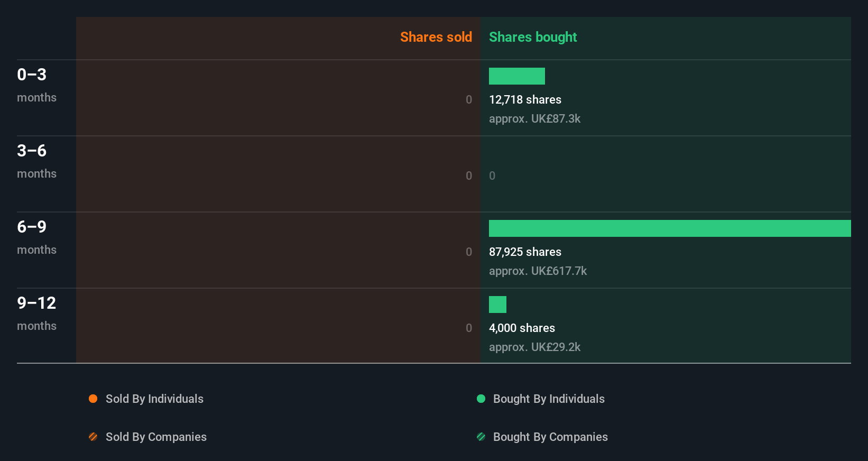Image resolution: width=868 pixels, height=461 pixels.
Task: Select the 12,718 shares value
Action: 525,100
